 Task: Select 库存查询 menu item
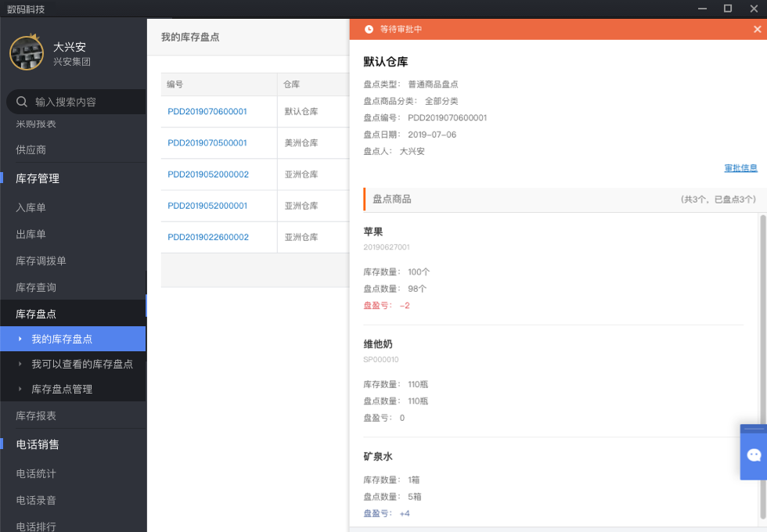(36, 287)
